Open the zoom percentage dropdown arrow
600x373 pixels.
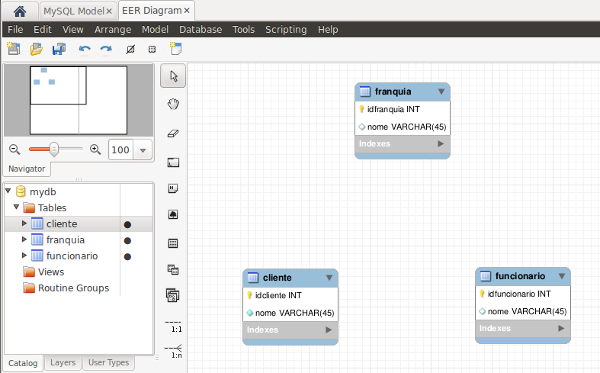click(143, 150)
